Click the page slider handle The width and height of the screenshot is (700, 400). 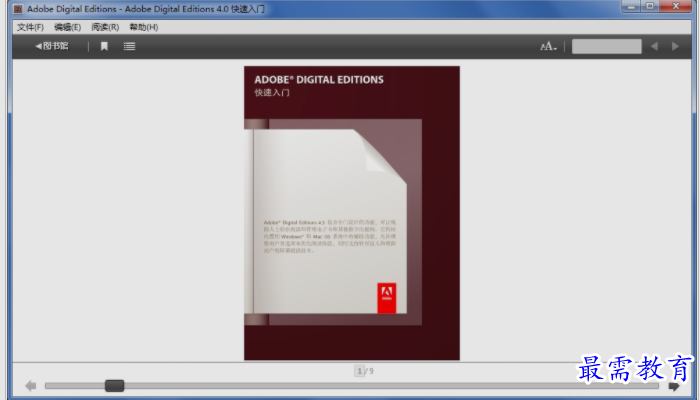pos(114,385)
